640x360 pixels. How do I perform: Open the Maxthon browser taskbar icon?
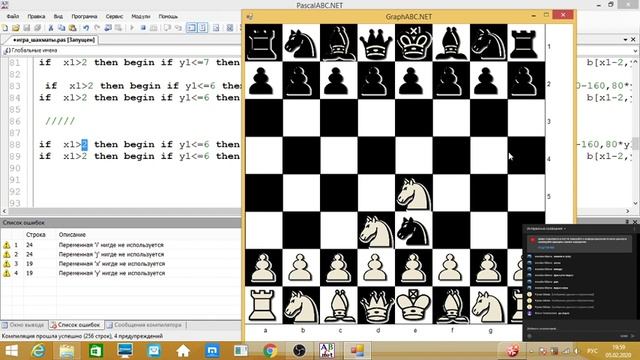[212, 351]
